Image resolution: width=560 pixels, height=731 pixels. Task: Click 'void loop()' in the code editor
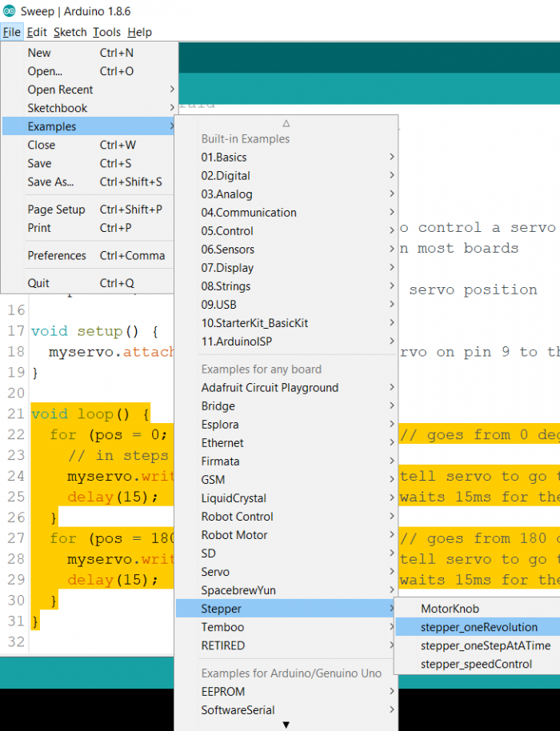click(81, 414)
